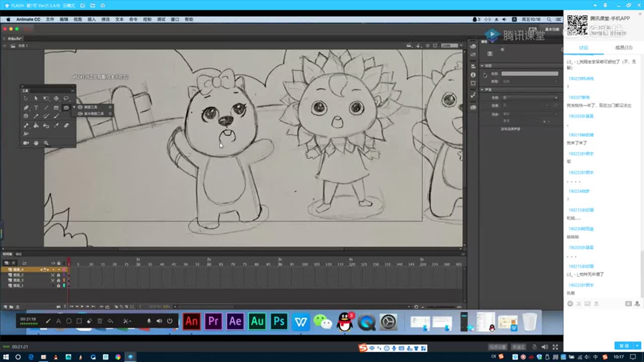Switch to the 成员(33) tab
The image size is (644, 362).
[x=624, y=48]
